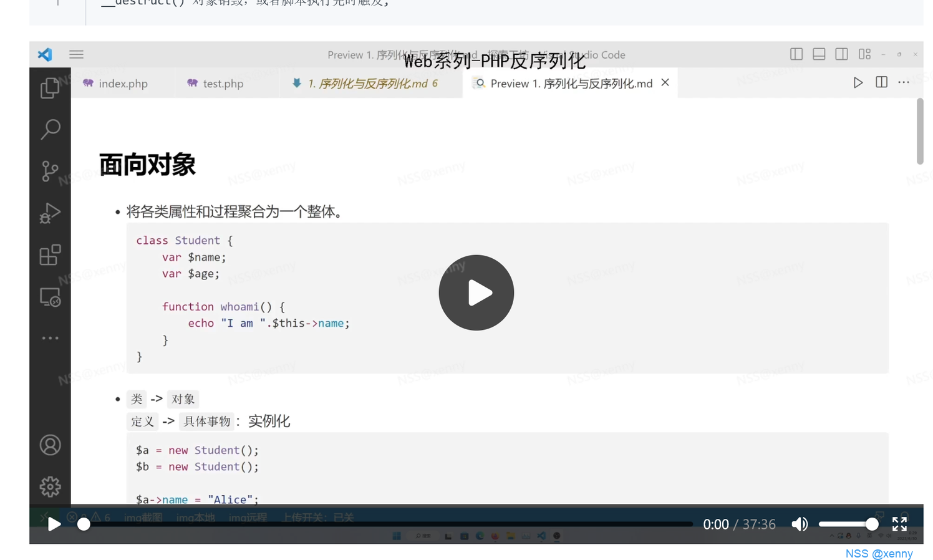Switch to the test.php tab

pos(215,84)
